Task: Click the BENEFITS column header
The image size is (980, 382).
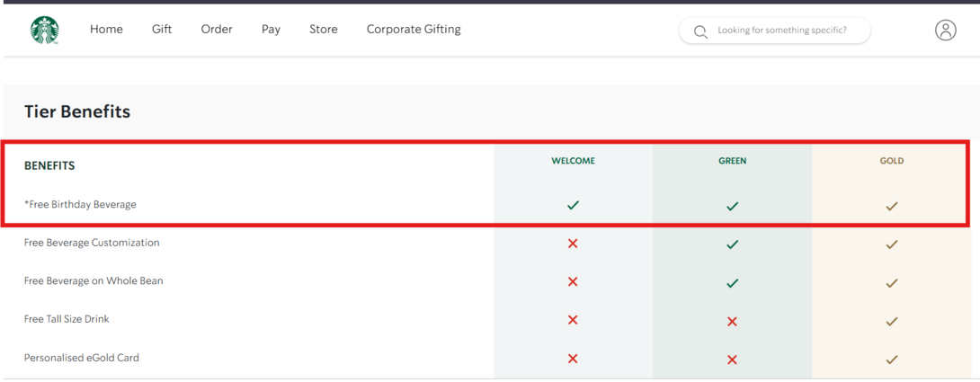Action: tap(49, 165)
